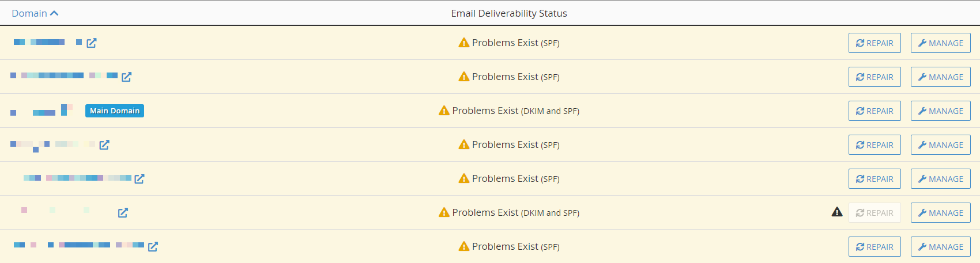Open fourth row's external domain link icon
The height and width of the screenshot is (263, 980).
pos(104,144)
